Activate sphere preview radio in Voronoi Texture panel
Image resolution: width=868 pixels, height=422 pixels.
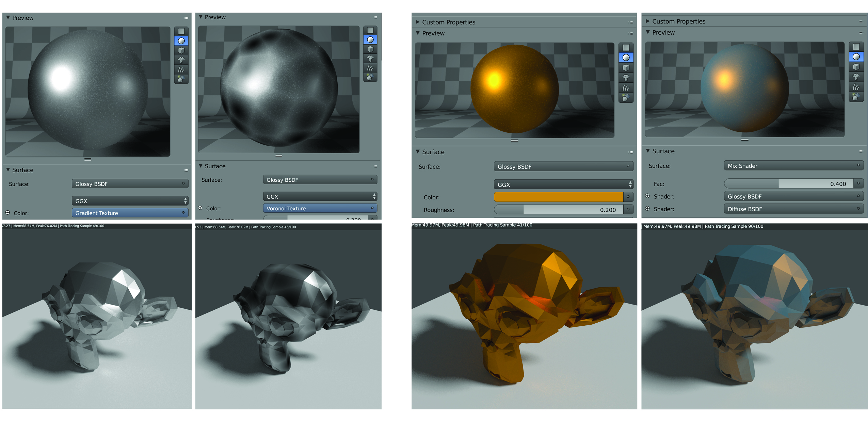(x=370, y=40)
